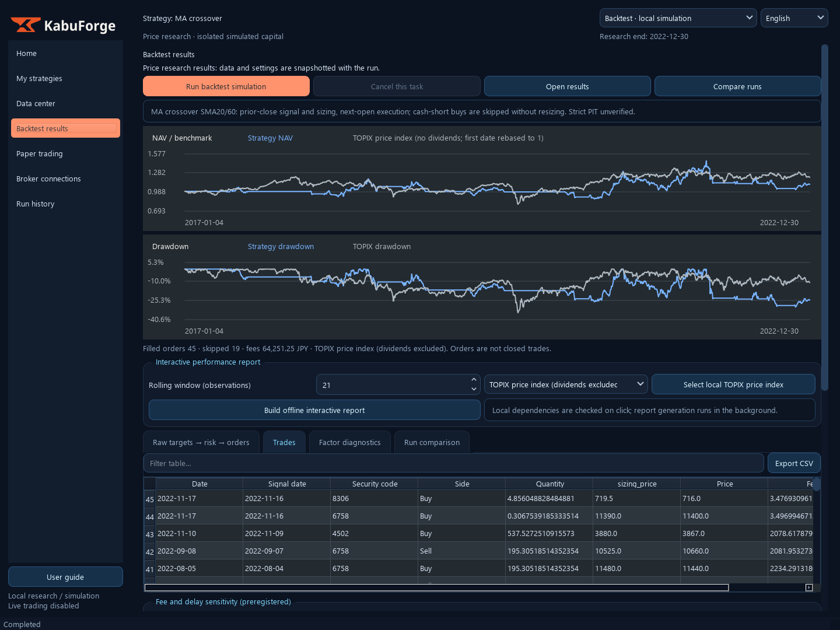
Task: Open My strategies in the sidebar
Action: (x=65, y=78)
